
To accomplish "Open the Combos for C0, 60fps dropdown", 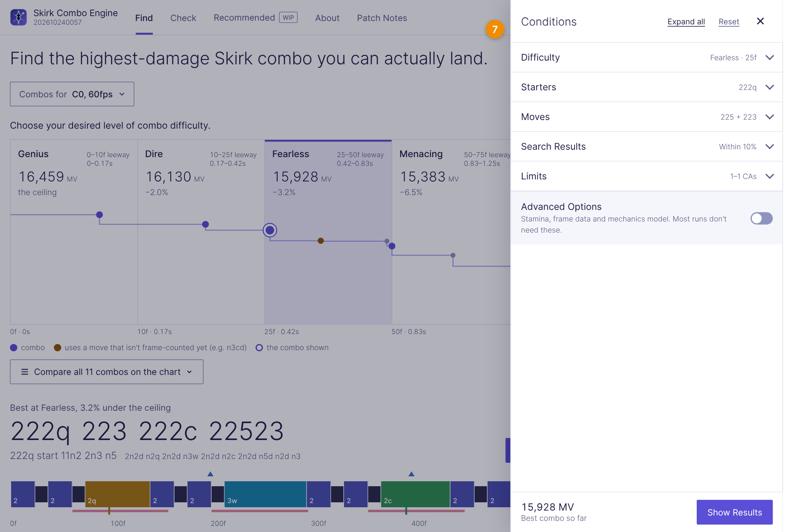I will tap(72, 94).
